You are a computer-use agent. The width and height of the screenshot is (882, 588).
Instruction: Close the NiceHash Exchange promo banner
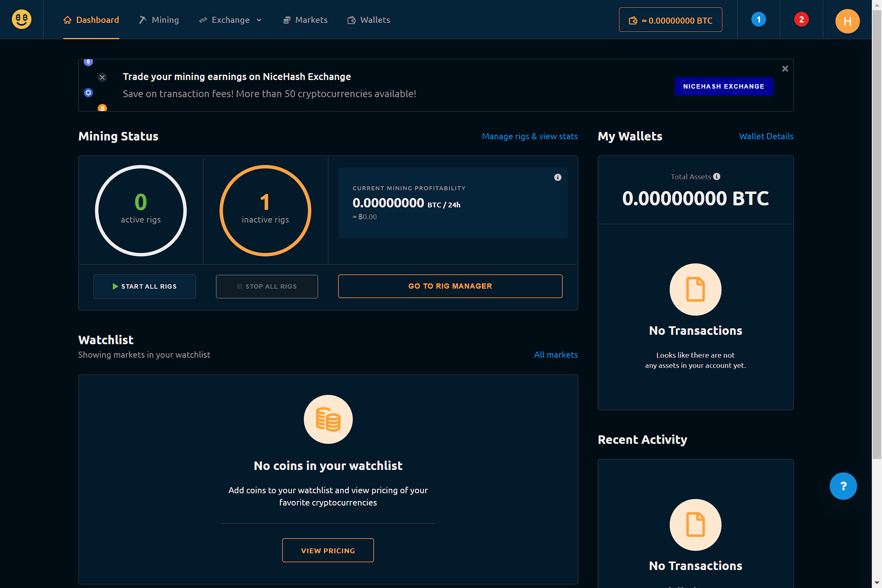tap(785, 69)
